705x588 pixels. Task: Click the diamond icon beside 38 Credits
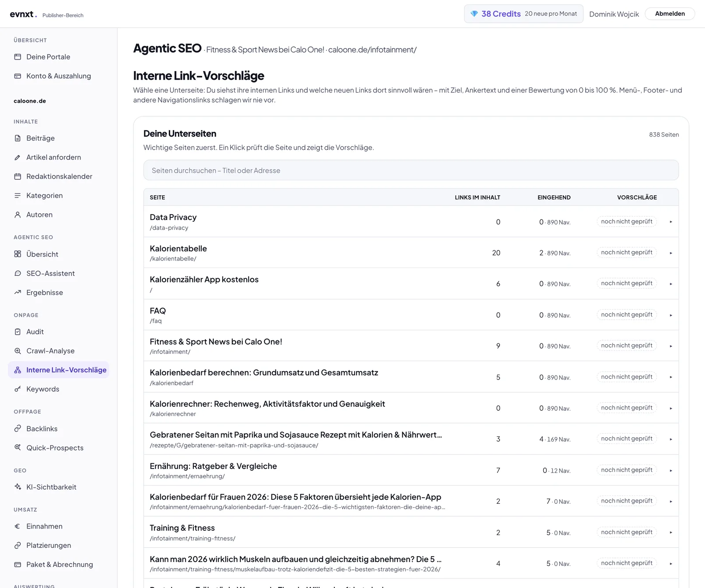tap(474, 14)
